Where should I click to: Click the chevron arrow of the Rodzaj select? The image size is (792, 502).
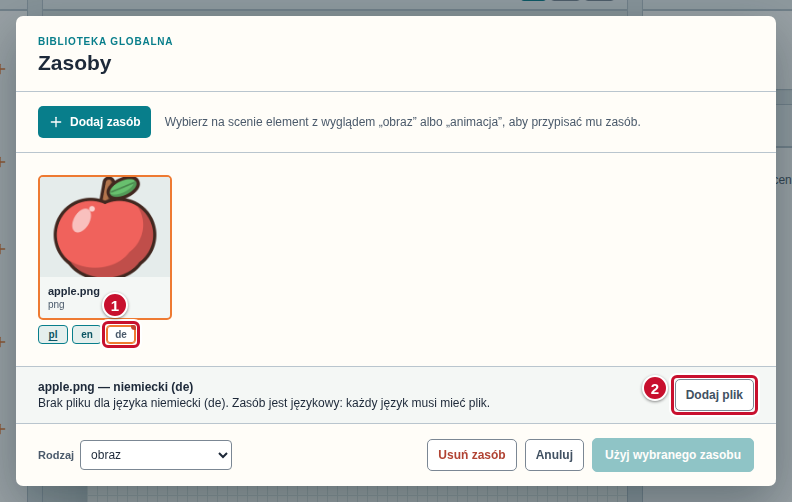(x=222, y=455)
